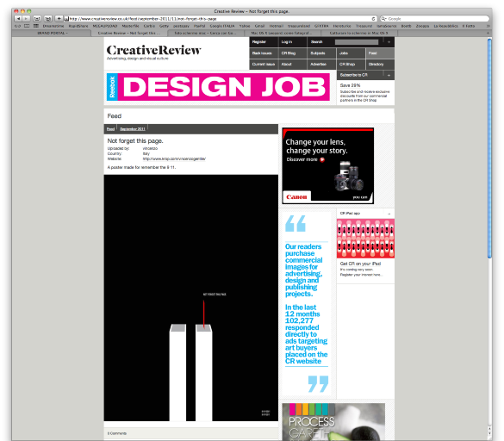Click the 'Not forget this page.' title

135,140
